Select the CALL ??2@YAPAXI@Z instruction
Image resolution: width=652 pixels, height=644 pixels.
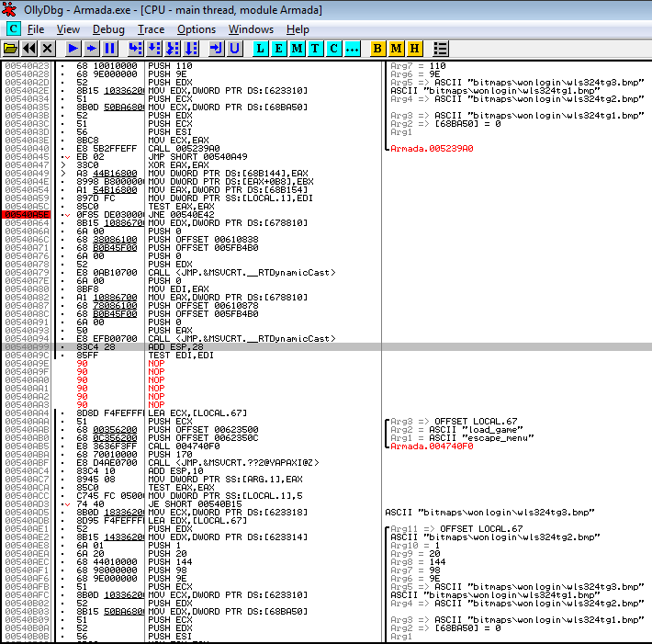coord(233,463)
